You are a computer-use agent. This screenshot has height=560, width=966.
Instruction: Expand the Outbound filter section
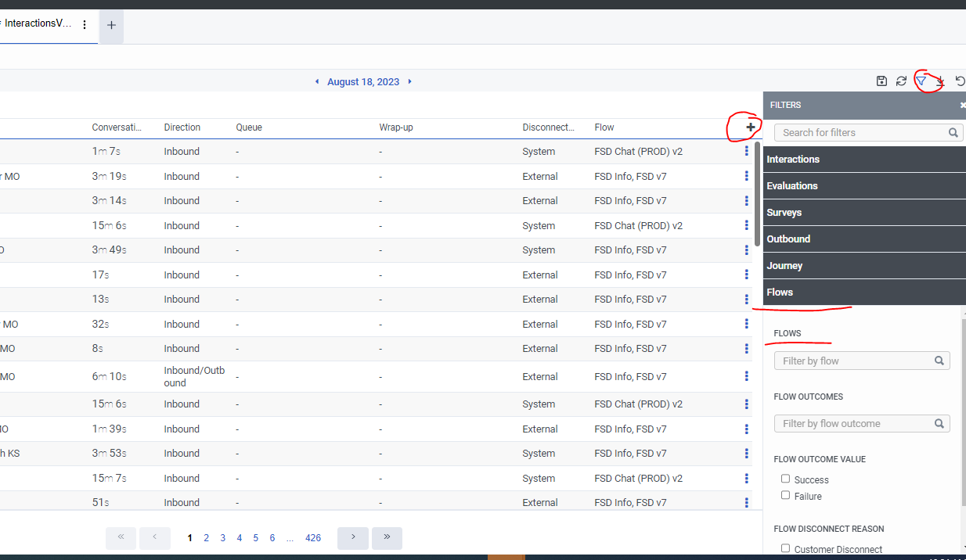point(864,239)
